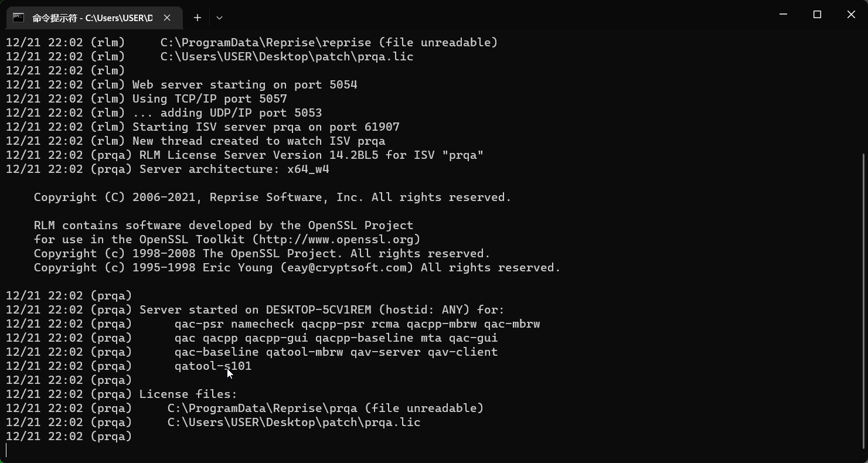868x463 pixels.
Task: Open a new tab with the plus button
Action: [198, 18]
